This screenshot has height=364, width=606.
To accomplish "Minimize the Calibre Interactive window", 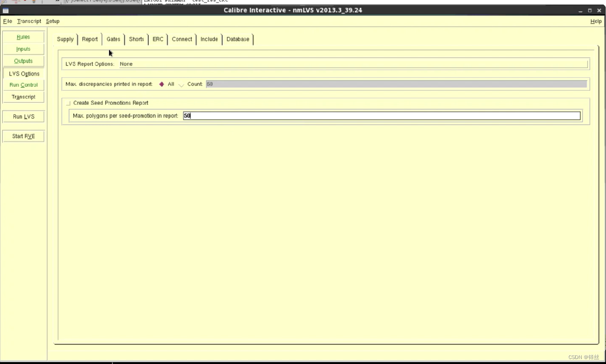I will coord(581,10).
